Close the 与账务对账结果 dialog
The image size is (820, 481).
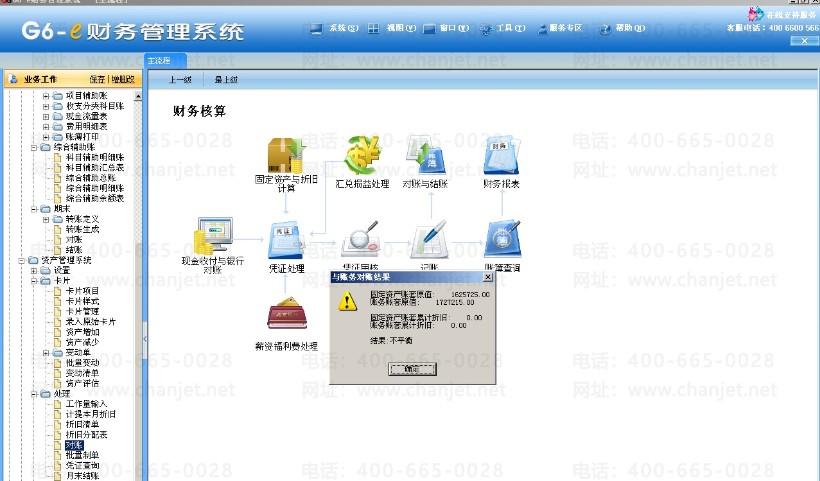[x=487, y=277]
